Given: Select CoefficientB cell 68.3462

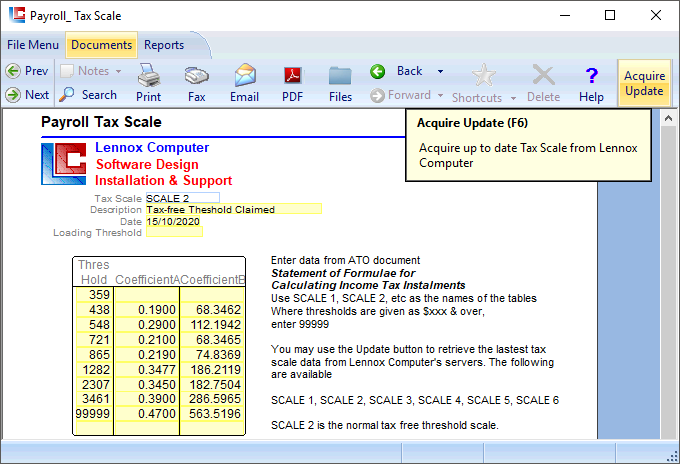Looking at the screenshot, I should pyautogui.click(x=212, y=310).
